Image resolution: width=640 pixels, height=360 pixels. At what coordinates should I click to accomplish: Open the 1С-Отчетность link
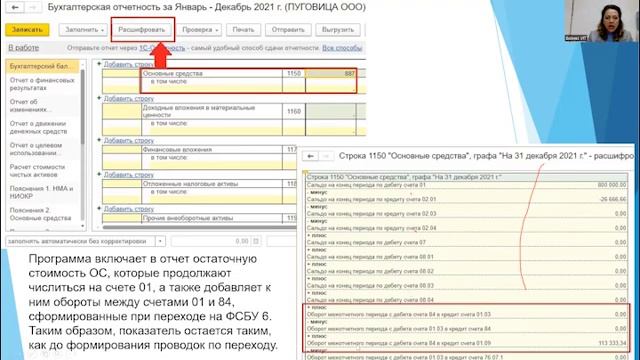point(162,48)
